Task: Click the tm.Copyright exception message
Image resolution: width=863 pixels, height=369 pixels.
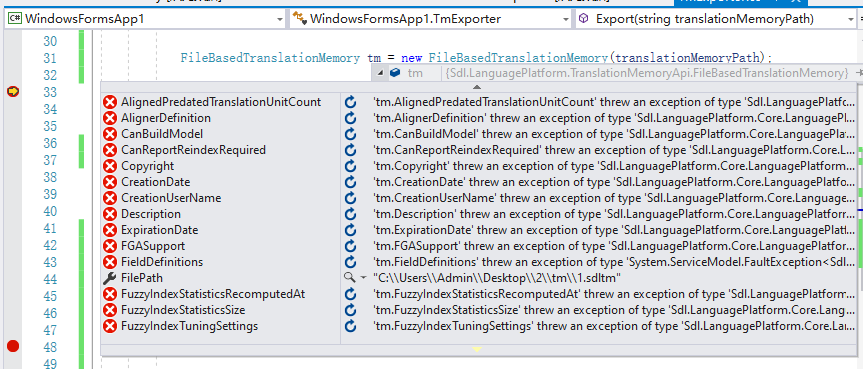Action: (614, 166)
